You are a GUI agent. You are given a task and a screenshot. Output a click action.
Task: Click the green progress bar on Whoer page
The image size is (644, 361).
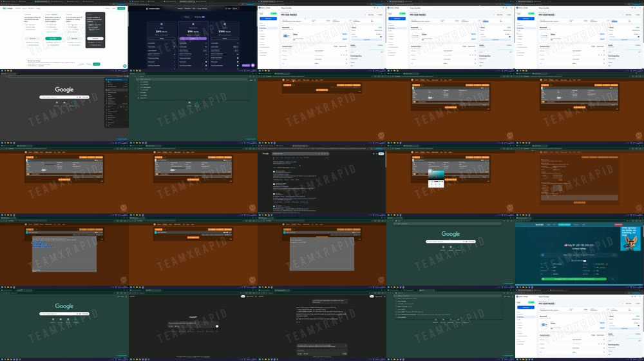(573, 278)
